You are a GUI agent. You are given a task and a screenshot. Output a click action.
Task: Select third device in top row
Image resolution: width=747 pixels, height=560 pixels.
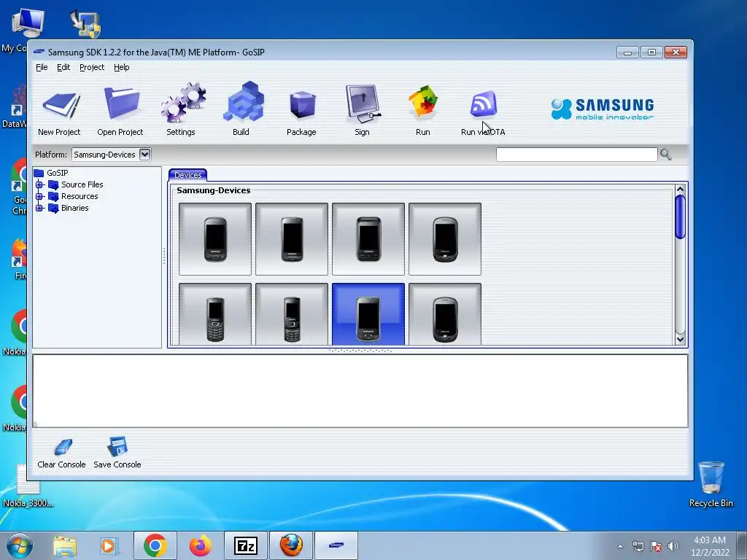click(x=368, y=239)
